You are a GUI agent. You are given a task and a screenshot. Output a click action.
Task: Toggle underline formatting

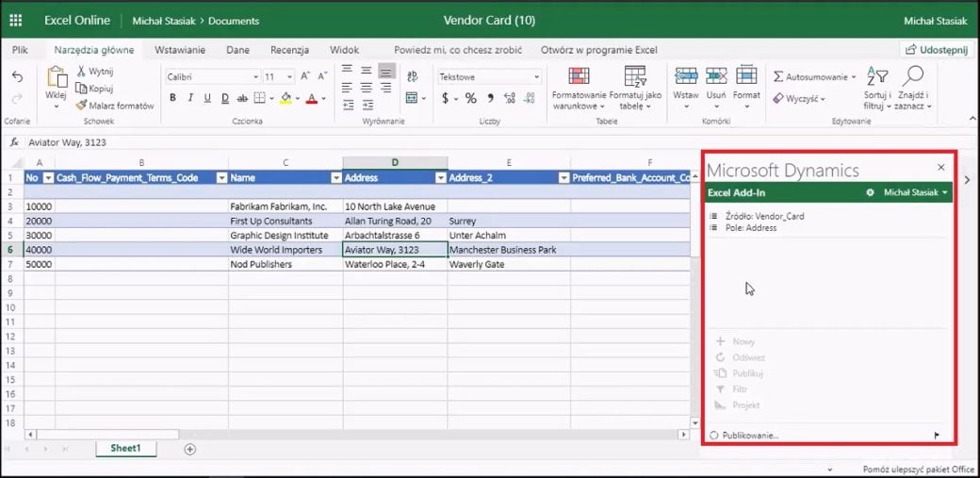coord(207,98)
